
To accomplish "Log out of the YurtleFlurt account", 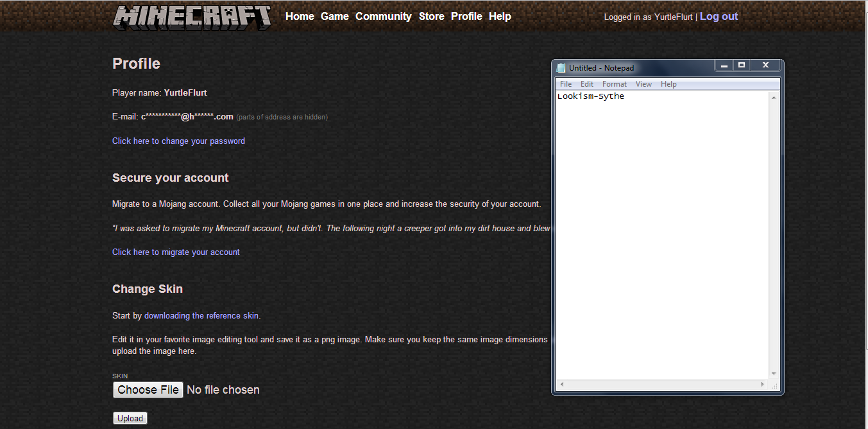I will tap(719, 16).
